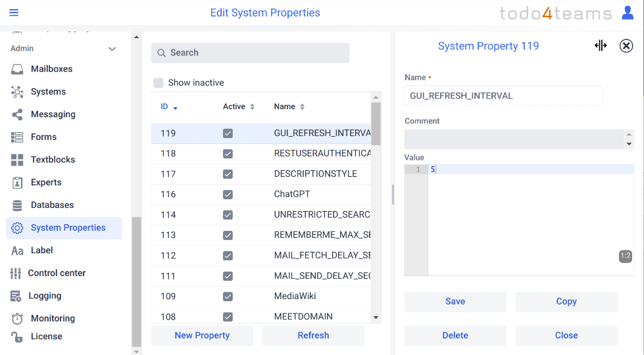Viewport: 644px width, 355px height.
Task: Toggle the Show inactive checkbox
Action: click(158, 82)
